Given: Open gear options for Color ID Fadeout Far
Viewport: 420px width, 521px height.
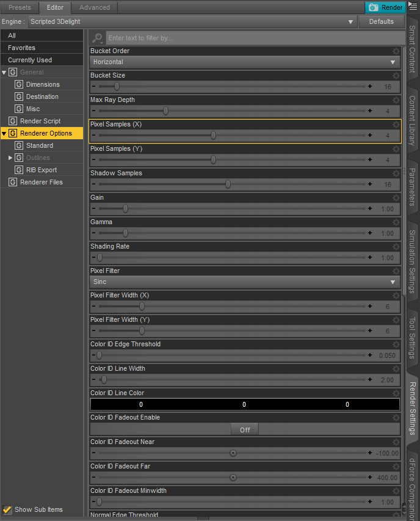Looking at the screenshot, I should pyautogui.click(x=396, y=467).
